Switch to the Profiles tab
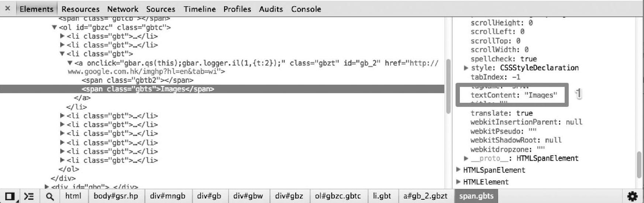Image resolution: width=644 pixels, height=203 pixels. [x=237, y=9]
